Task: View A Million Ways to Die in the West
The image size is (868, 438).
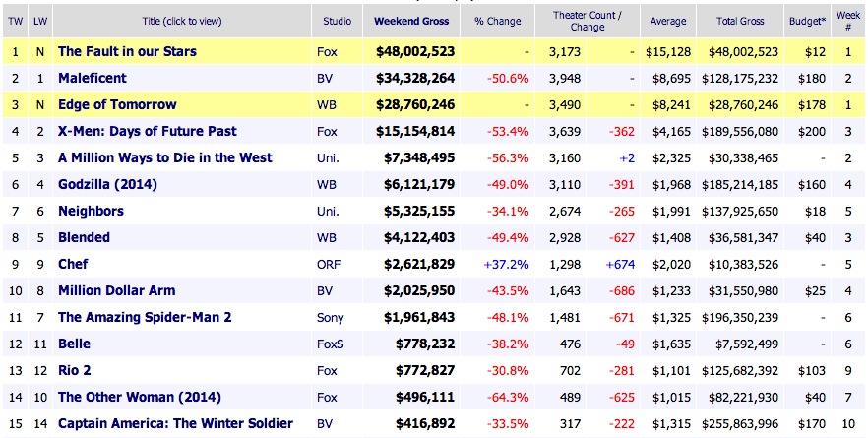Action: [165, 157]
